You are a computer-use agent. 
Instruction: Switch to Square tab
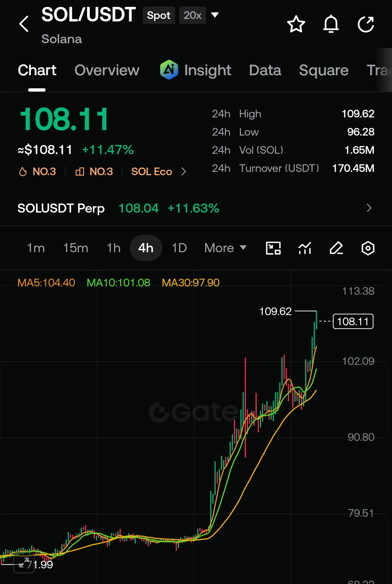(324, 70)
